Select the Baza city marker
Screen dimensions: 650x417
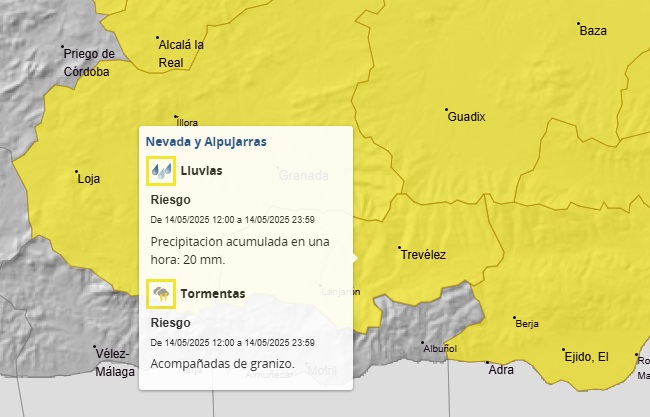[x=579, y=24]
